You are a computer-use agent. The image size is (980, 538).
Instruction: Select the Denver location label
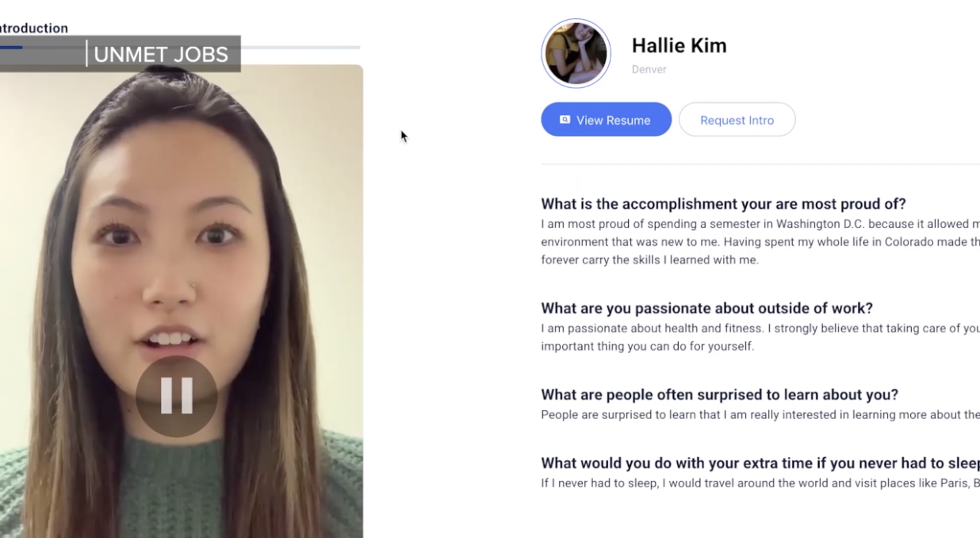coord(649,70)
